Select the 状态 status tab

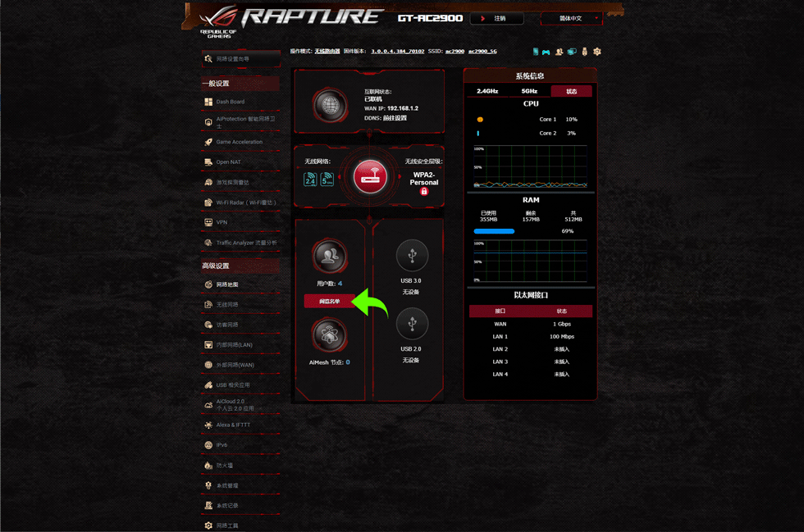tap(572, 91)
